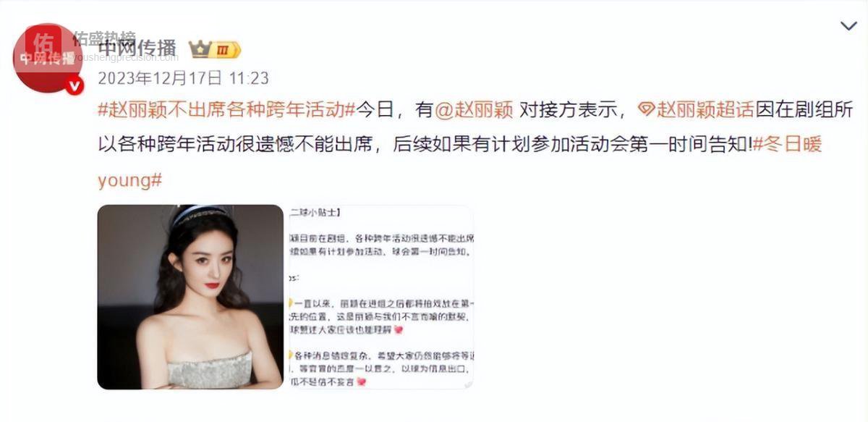Open the 赵丽颖超话 super topic link
Screen dimensions: 868x422
[705, 110]
